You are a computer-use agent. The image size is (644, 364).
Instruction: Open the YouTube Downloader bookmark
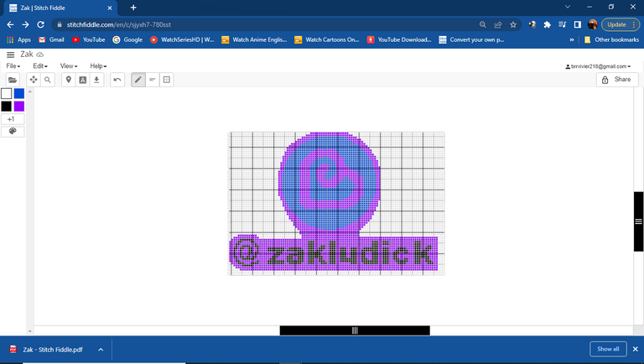[399, 40]
